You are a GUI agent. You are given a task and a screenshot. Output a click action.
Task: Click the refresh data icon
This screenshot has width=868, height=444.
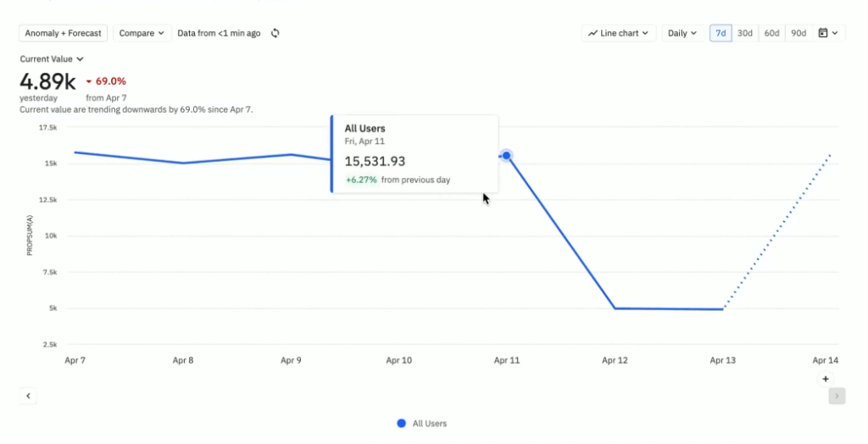pos(275,33)
